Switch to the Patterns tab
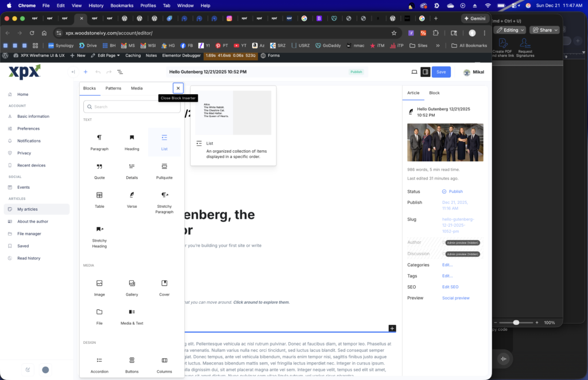The width and height of the screenshot is (588, 380). coord(113,88)
